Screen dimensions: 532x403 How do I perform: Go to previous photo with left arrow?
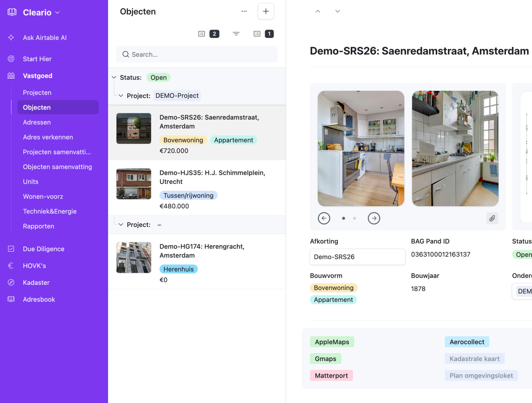click(324, 218)
